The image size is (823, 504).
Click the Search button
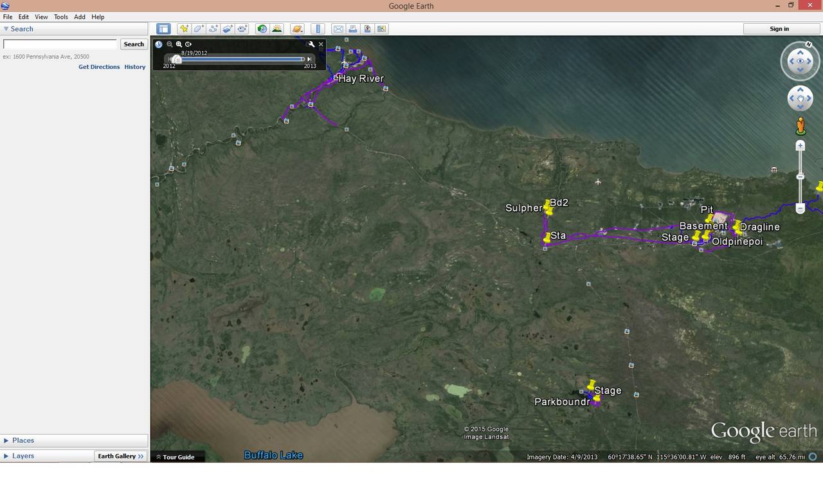134,44
